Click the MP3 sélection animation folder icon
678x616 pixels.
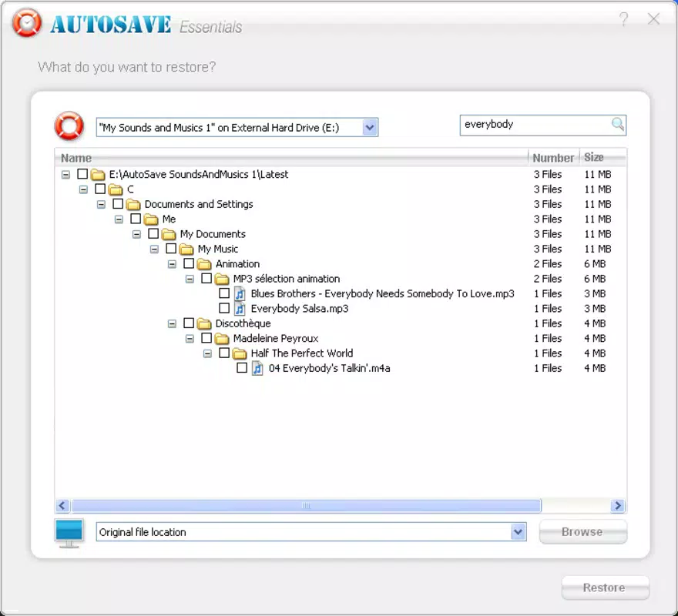pyautogui.click(x=222, y=279)
